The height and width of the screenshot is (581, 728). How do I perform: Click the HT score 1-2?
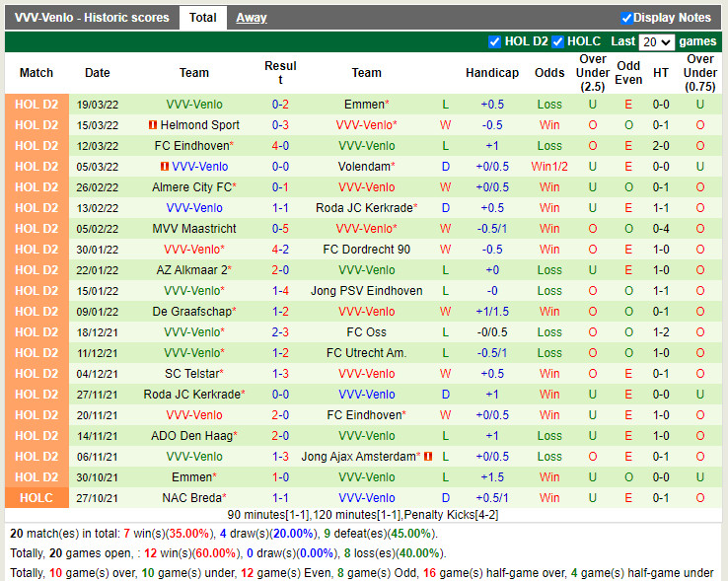(661, 332)
